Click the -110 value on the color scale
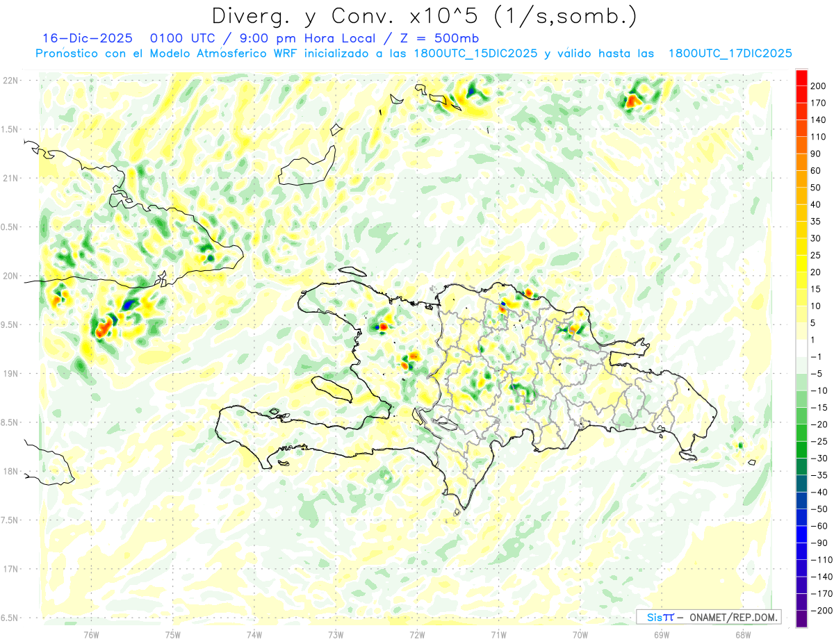834x644 pixels. coord(821,560)
